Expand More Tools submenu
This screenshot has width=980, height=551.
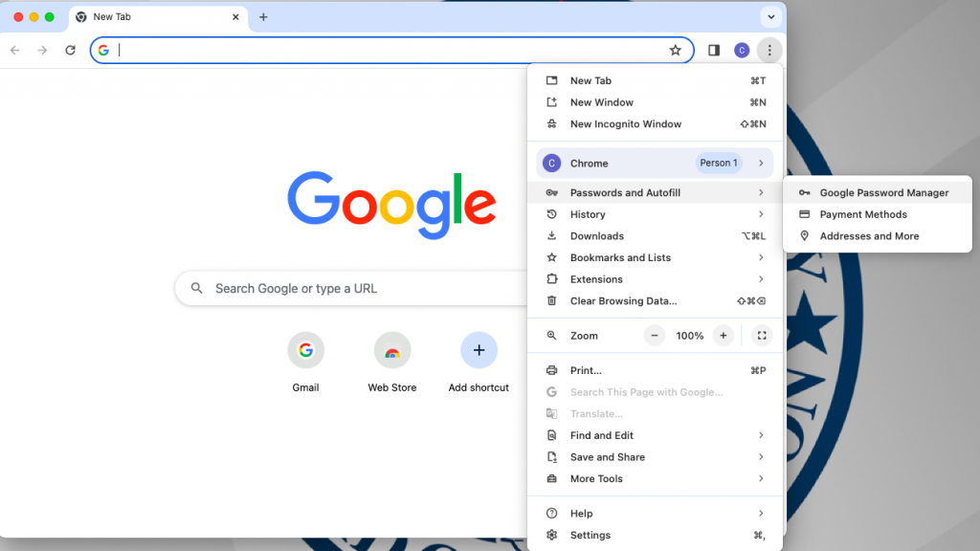tap(655, 478)
